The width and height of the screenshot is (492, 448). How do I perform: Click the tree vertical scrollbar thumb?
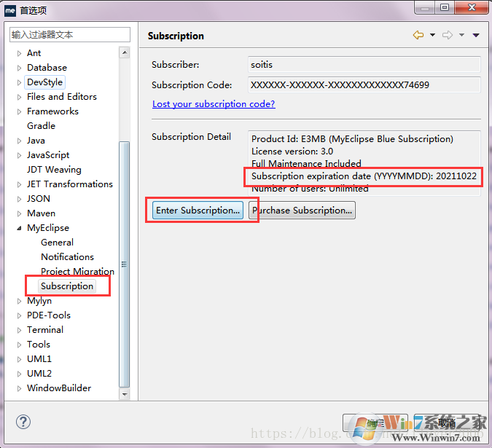[x=124, y=264]
